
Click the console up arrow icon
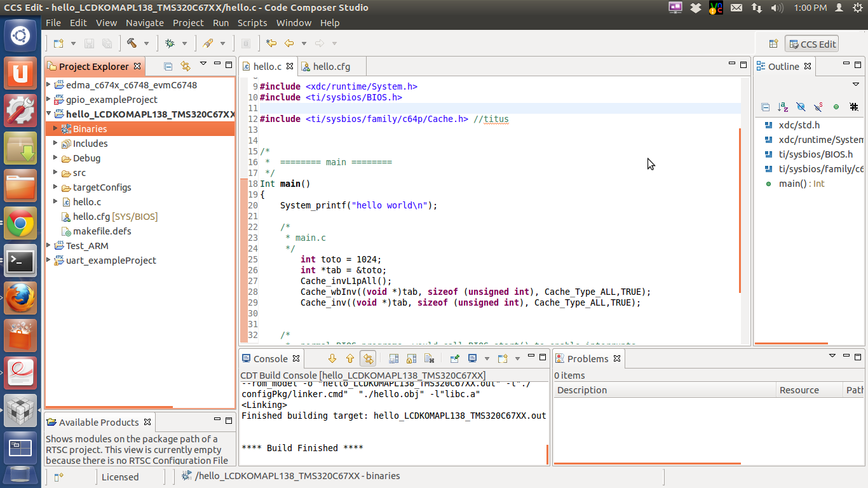(350, 358)
